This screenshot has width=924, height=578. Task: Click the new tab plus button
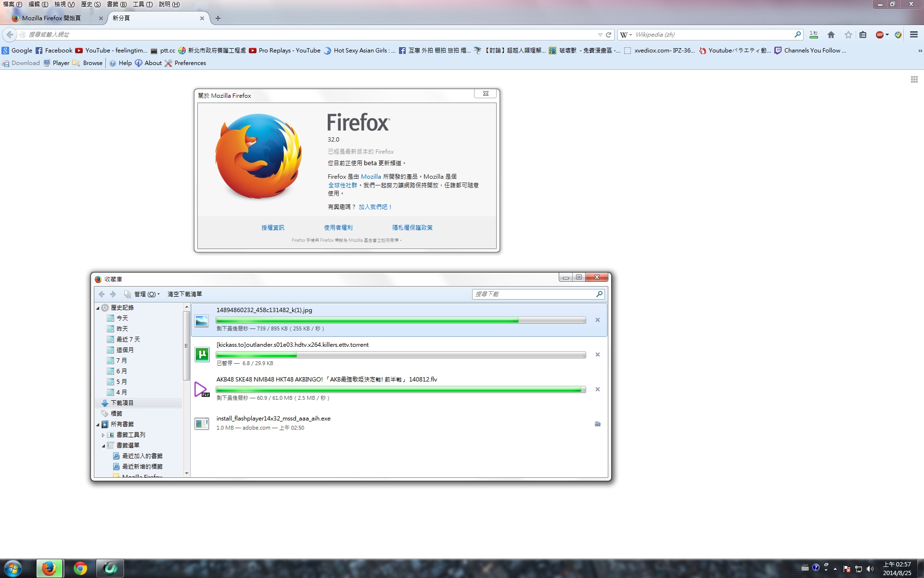218,18
